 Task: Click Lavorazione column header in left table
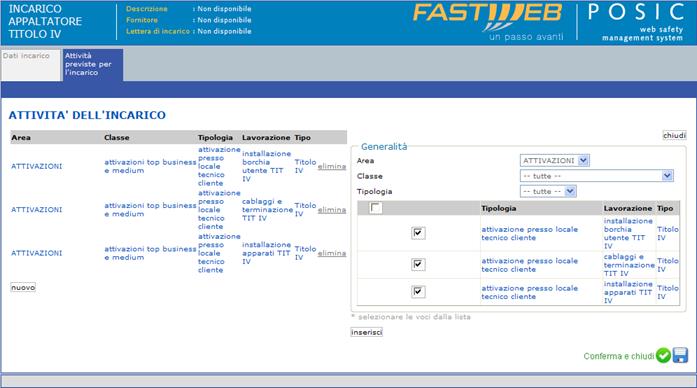266,138
